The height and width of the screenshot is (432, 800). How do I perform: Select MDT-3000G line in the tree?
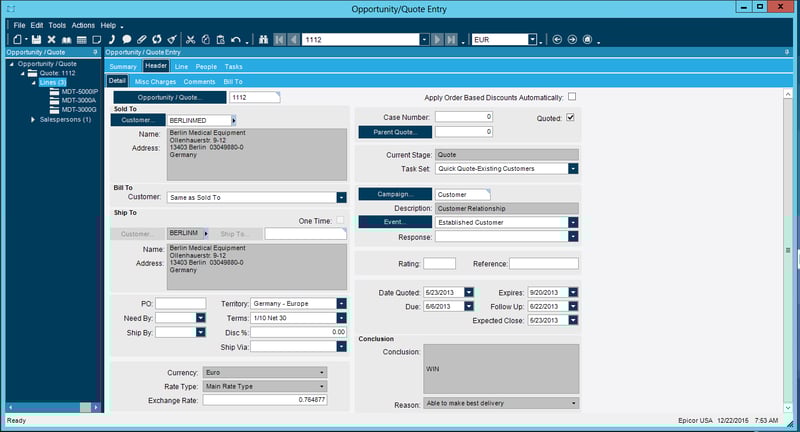79,110
